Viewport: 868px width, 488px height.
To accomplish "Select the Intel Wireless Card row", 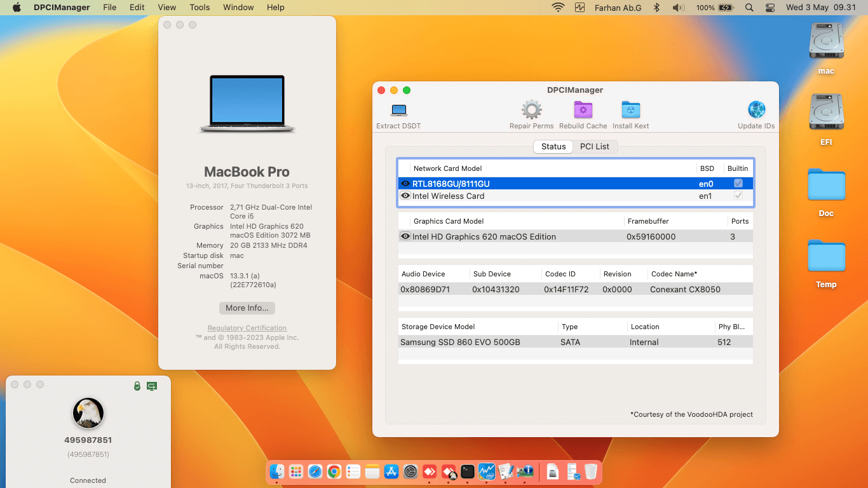I will (x=508, y=196).
